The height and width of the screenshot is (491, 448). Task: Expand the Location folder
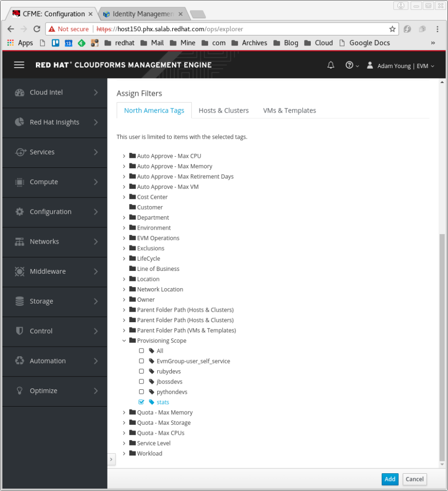click(x=124, y=279)
